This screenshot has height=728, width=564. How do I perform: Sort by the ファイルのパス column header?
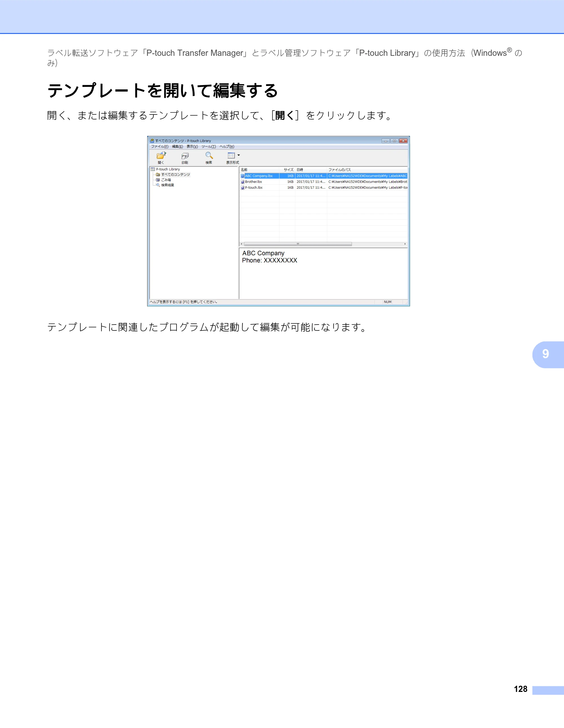pos(367,170)
